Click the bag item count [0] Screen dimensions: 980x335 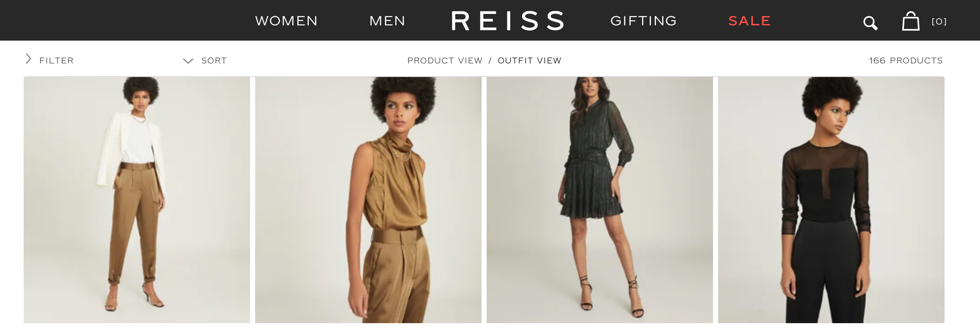coord(939,22)
